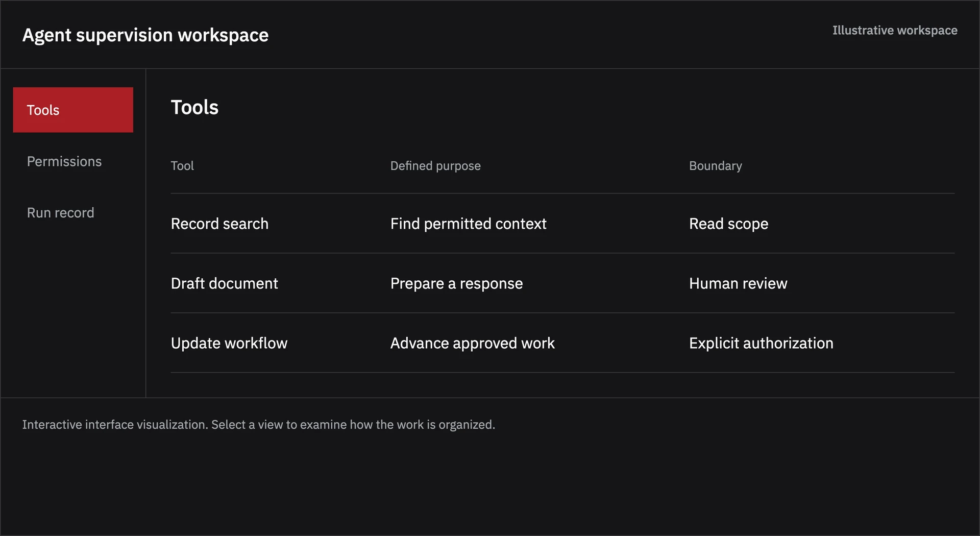Click the Update workflow tool name
Screen dimensions: 980x536
click(x=229, y=343)
